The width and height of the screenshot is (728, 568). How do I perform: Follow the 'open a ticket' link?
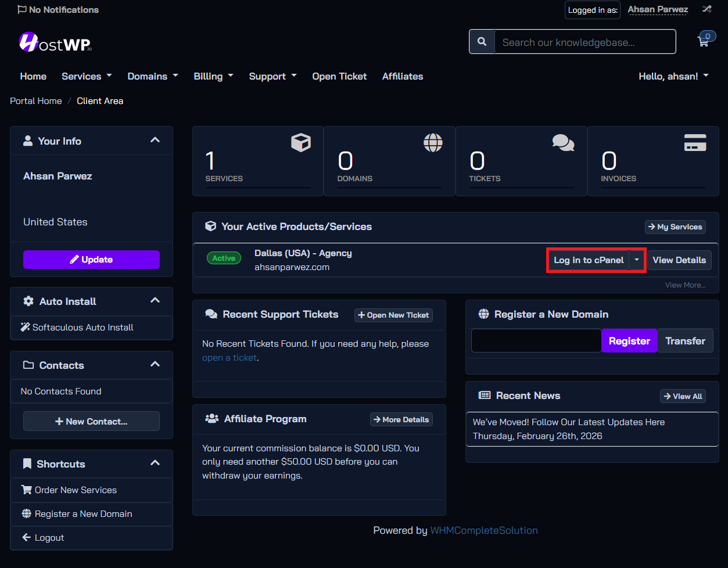[x=229, y=358]
